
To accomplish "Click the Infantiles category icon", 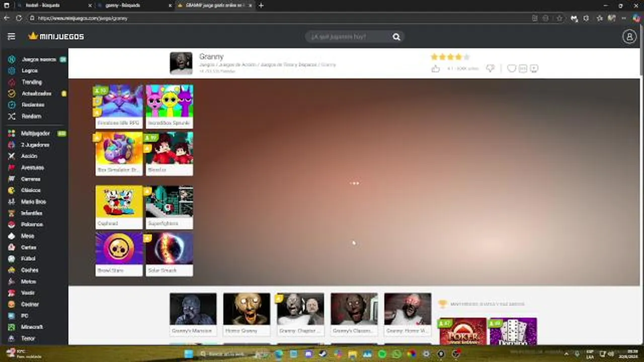I will [11, 213].
